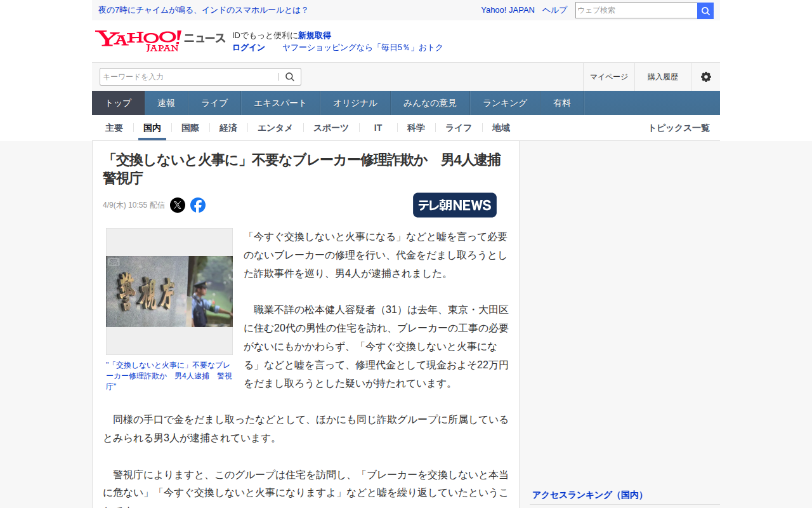Screen dimensions: 812x508
Task: Switch to the 速報 tab
Action: [x=166, y=103]
